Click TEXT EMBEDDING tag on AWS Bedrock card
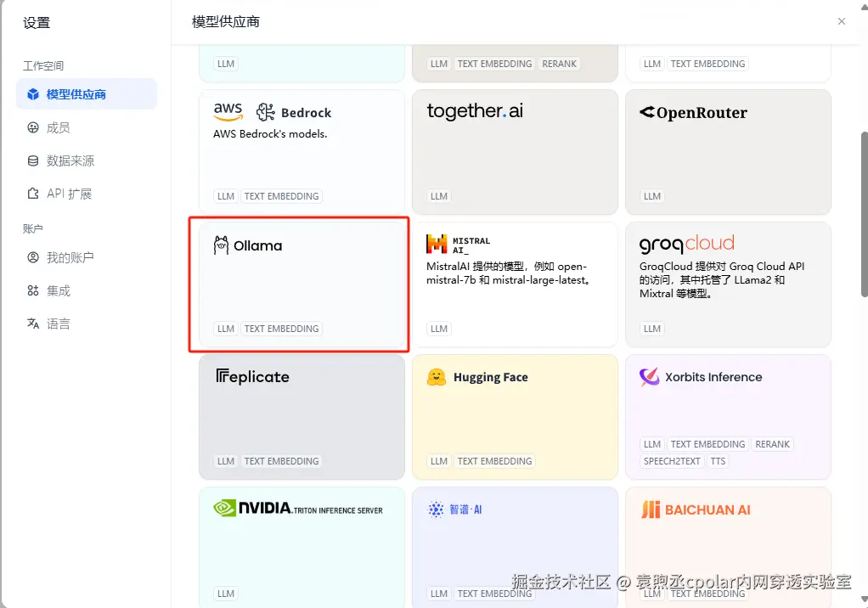868x608 pixels. click(281, 196)
